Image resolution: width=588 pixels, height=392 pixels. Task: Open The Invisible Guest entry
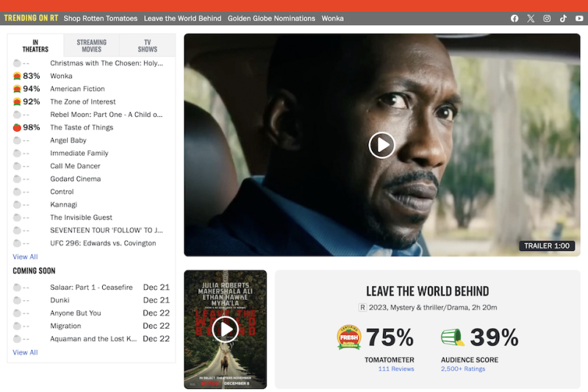(81, 218)
